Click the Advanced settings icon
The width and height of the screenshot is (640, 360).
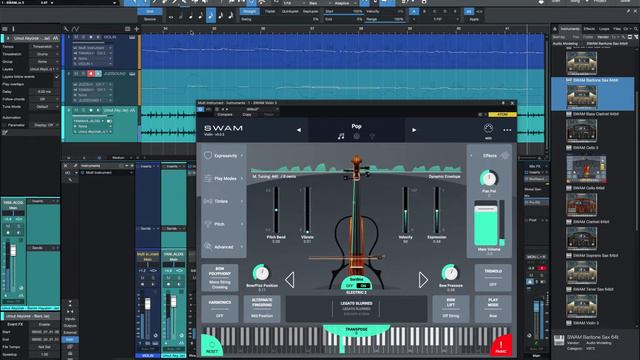click(208, 247)
